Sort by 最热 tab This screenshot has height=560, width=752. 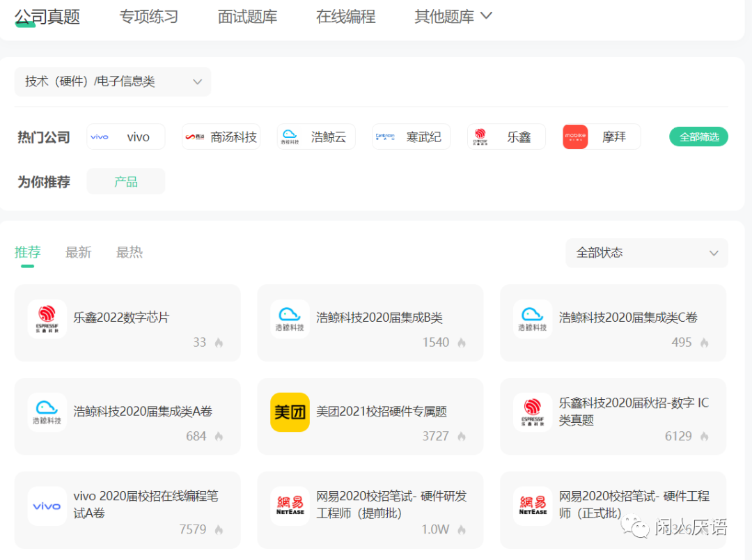(x=129, y=252)
